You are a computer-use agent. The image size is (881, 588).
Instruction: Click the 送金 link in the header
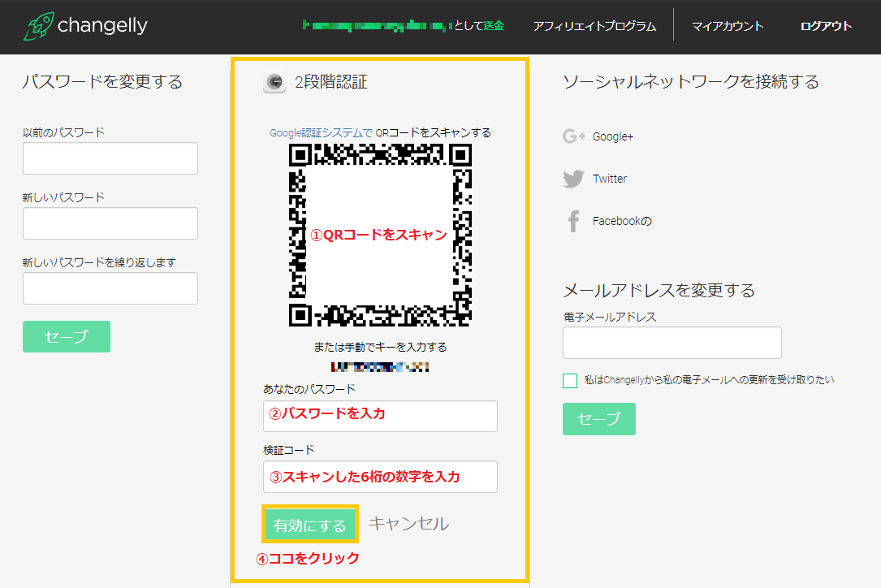click(494, 25)
